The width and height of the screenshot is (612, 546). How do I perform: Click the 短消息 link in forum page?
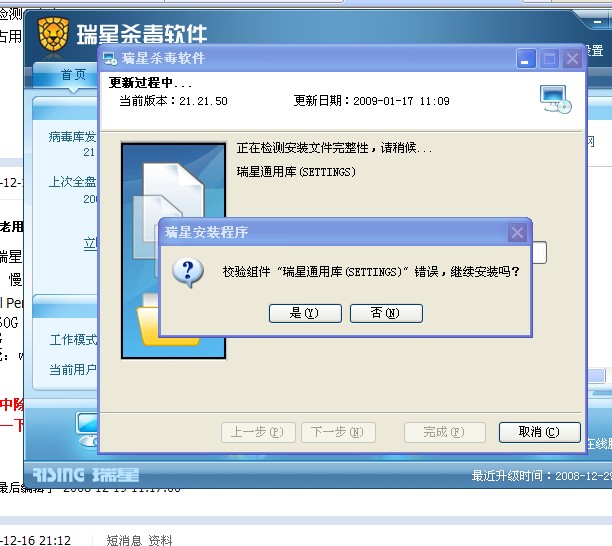click(124, 540)
